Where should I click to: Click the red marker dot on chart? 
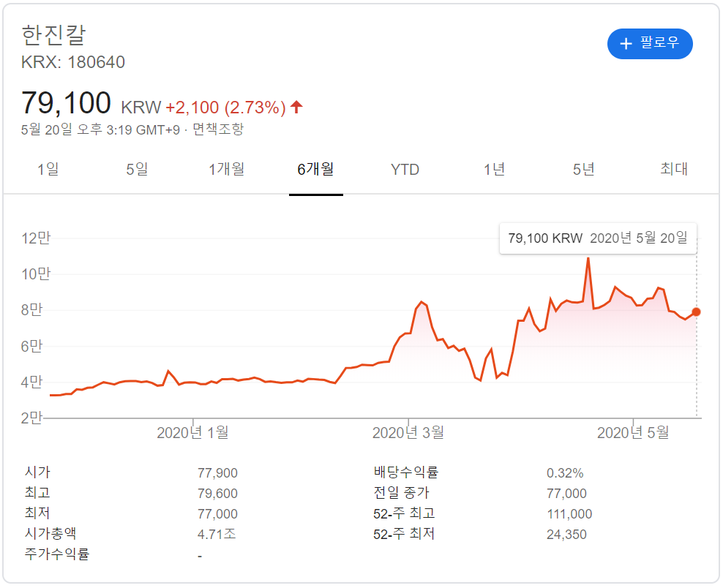point(696,312)
